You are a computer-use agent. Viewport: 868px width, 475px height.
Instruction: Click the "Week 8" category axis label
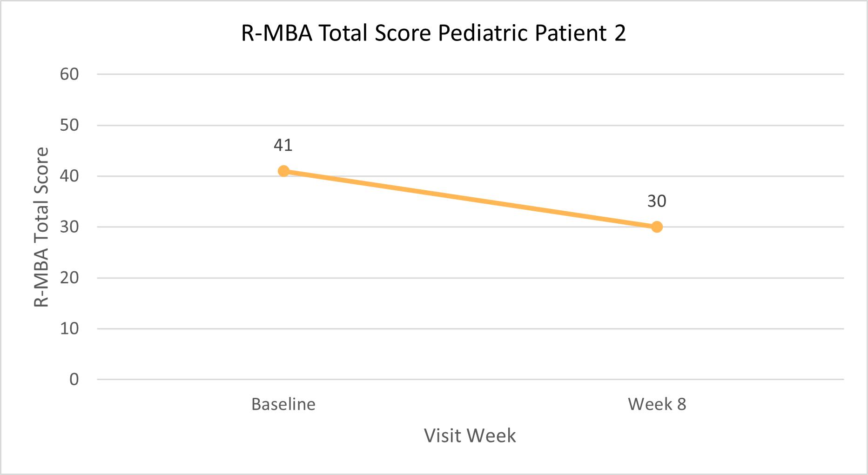(657, 404)
